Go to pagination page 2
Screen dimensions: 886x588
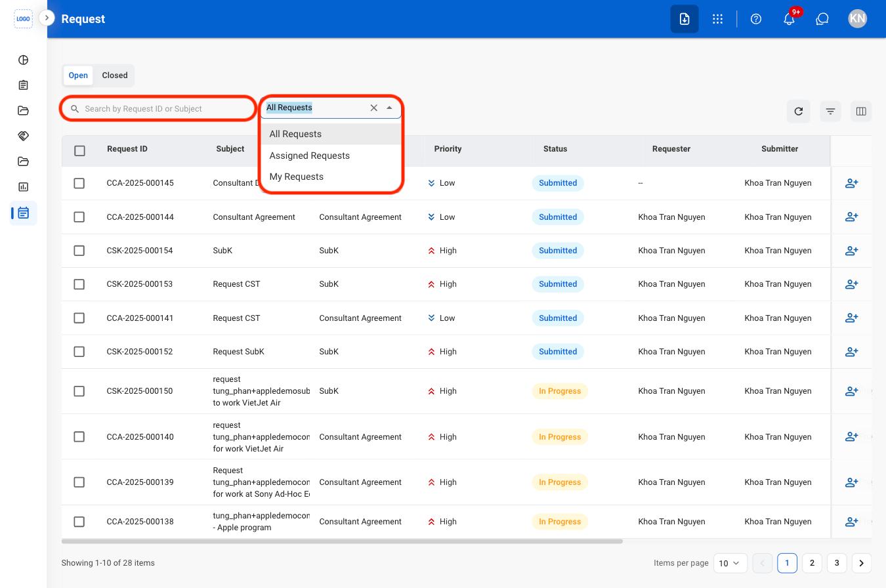pyautogui.click(x=812, y=563)
